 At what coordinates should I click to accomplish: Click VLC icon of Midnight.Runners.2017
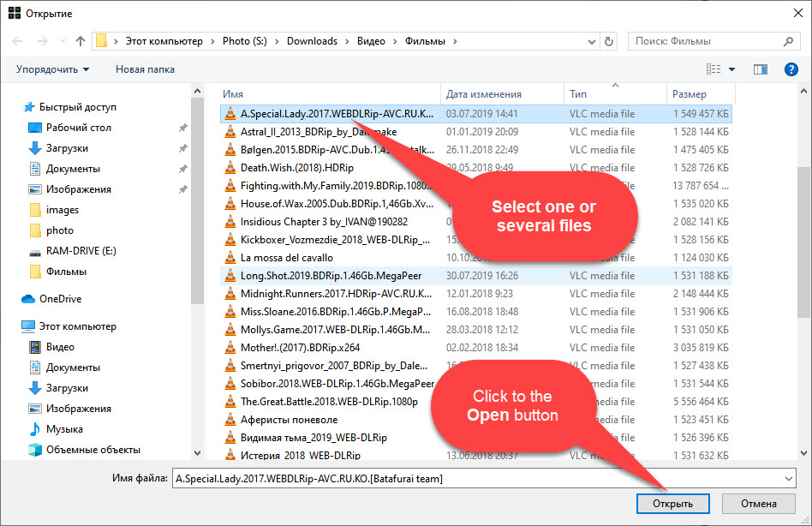click(x=230, y=294)
